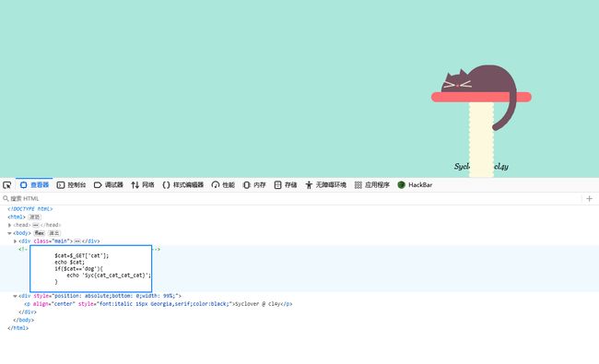
Task: Open the 样式编辑器 style editor tab
Action: pyautogui.click(x=183, y=185)
